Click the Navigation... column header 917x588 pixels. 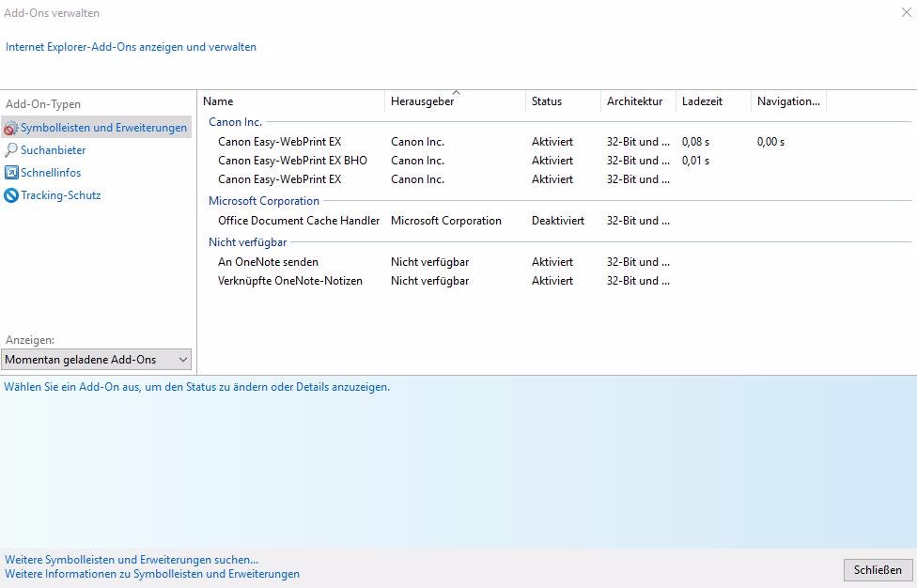(x=789, y=101)
